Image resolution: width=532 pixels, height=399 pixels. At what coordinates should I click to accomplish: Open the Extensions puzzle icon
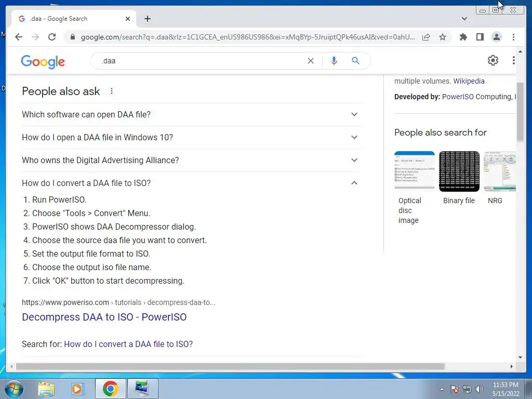[463, 37]
